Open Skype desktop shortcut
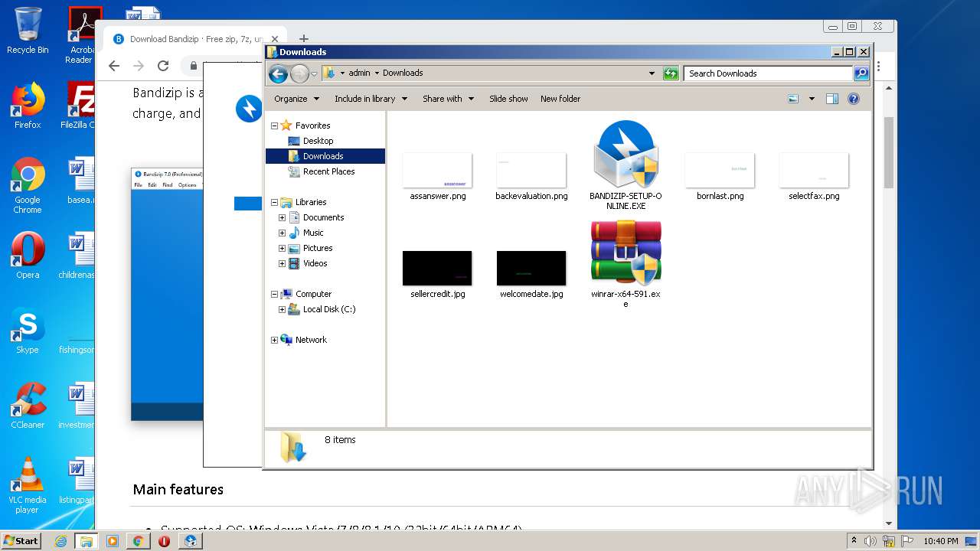Screen dimensions: 980x551 28,331
